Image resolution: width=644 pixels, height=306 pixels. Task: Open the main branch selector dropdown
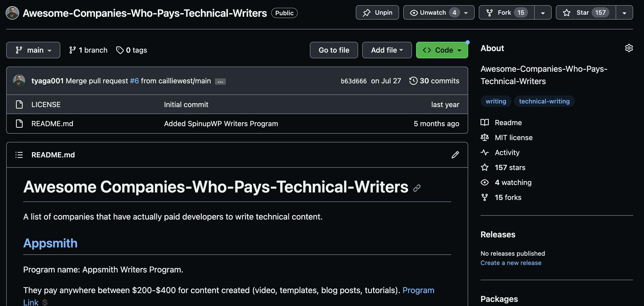(x=33, y=50)
